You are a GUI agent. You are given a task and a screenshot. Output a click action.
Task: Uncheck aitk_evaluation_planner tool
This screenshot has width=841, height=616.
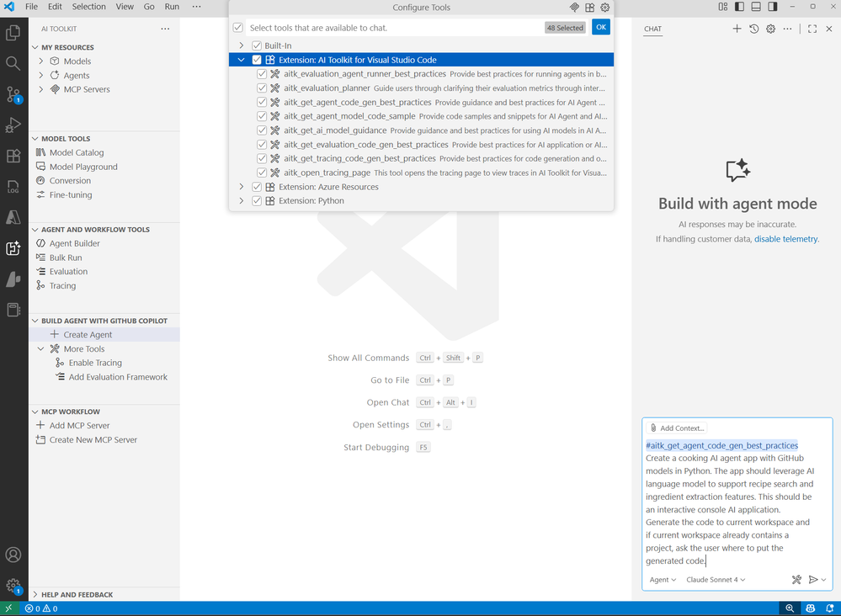262,88
